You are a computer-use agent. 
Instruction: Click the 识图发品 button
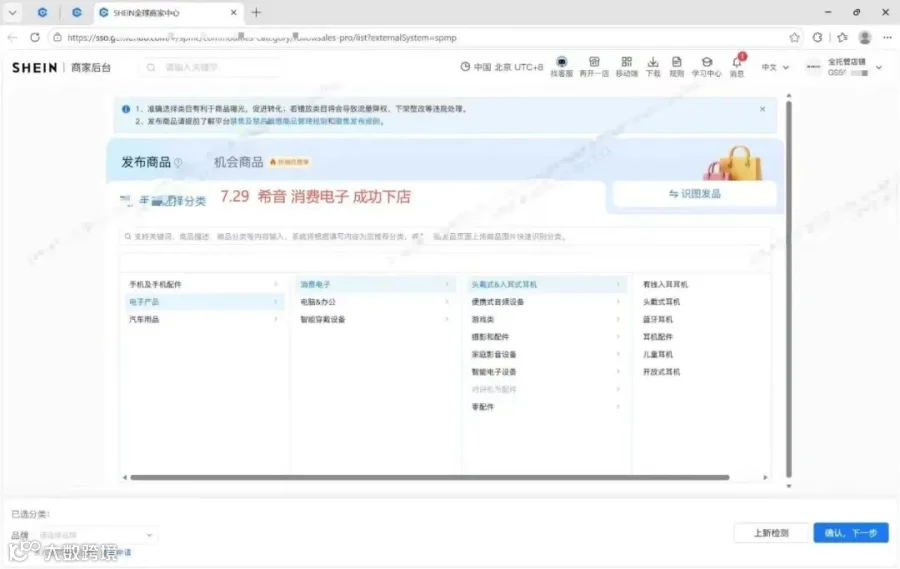click(x=695, y=194)
